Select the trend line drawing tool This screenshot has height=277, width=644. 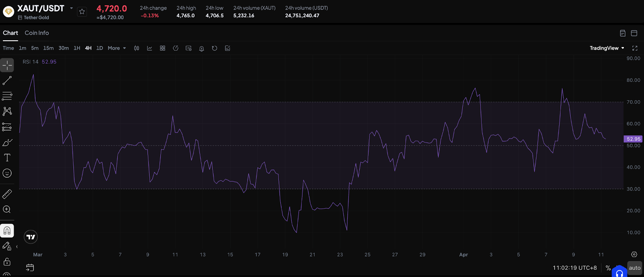pos(7,80)
